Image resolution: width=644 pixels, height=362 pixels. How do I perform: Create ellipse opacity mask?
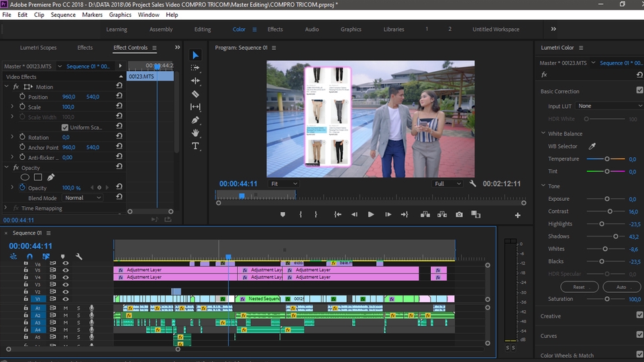point(25,177)
